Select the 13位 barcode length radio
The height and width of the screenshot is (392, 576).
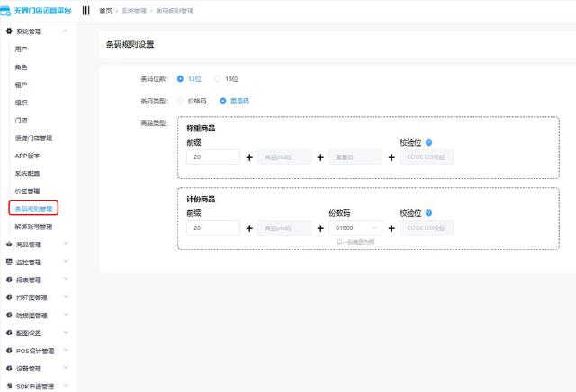click(180, 79)
